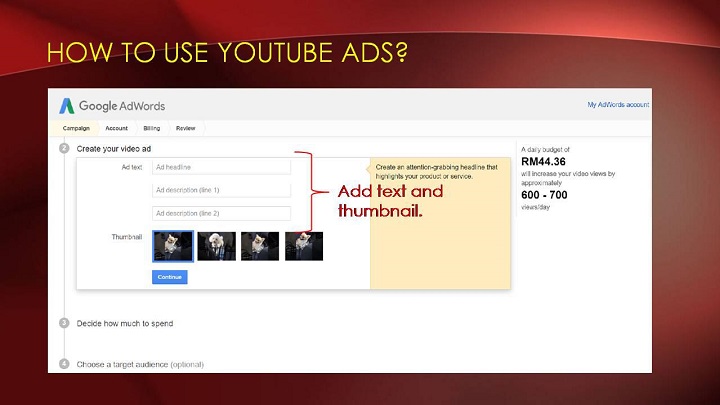Click the RM44.36 daily budget value

coord(543,162)
